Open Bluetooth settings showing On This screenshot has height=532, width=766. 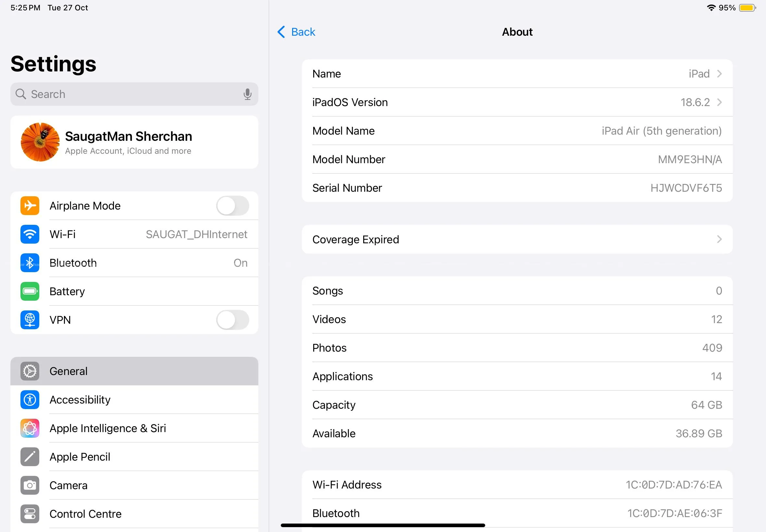point(134,263)
